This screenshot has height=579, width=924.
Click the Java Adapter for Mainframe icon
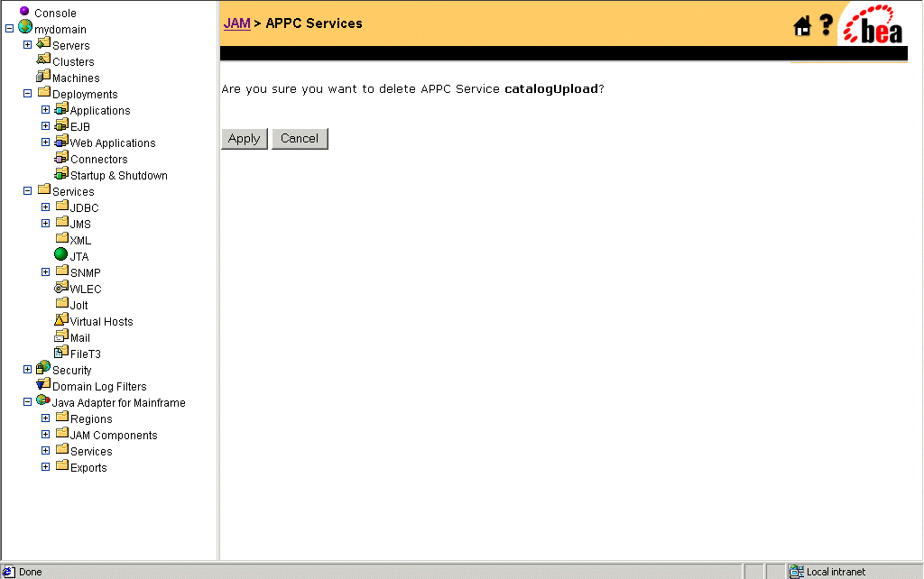tap(43, 400)
